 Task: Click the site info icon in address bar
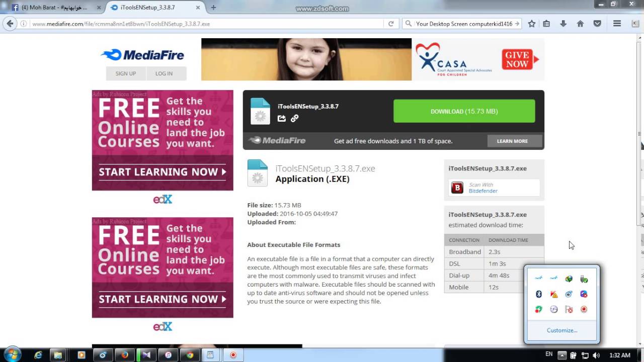[24, 24]
